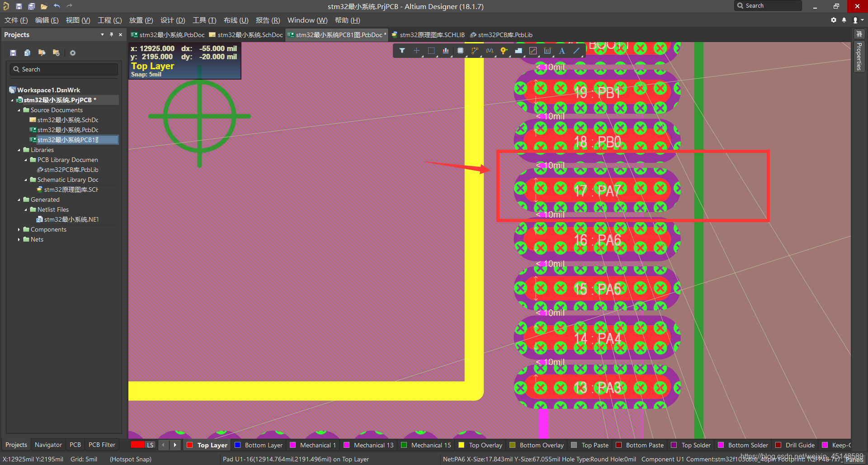
Task: Open project settings gear in Projects panel
Action: coord(72,53)
